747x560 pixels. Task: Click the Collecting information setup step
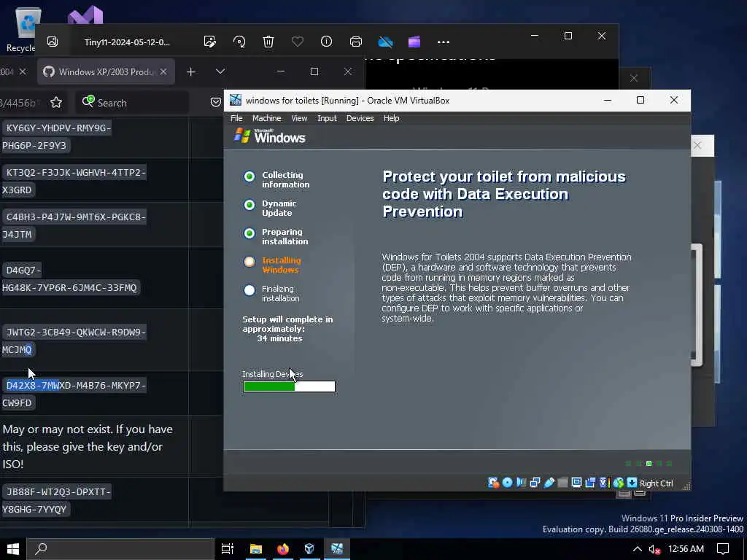click(x=276, y=179)
